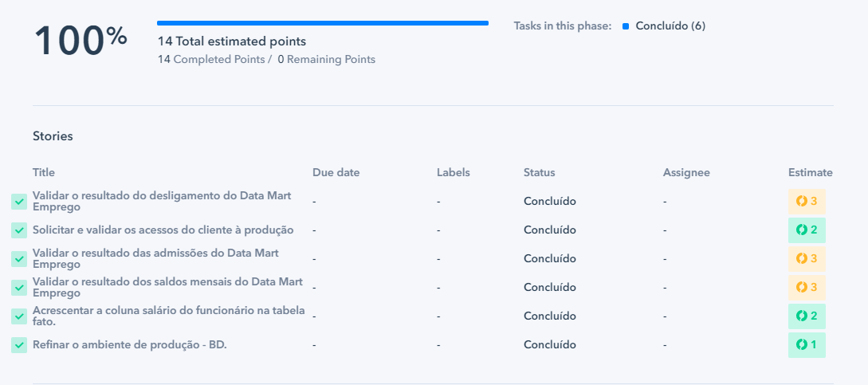
Task: Click the Concluído (6) phase legend label
Action: pos(670,26)
